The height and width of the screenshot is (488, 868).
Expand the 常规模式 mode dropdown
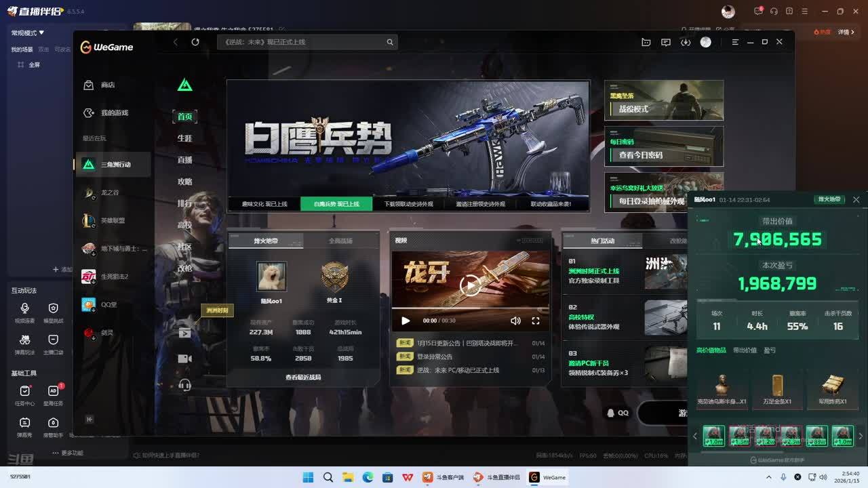pos(28,33)
